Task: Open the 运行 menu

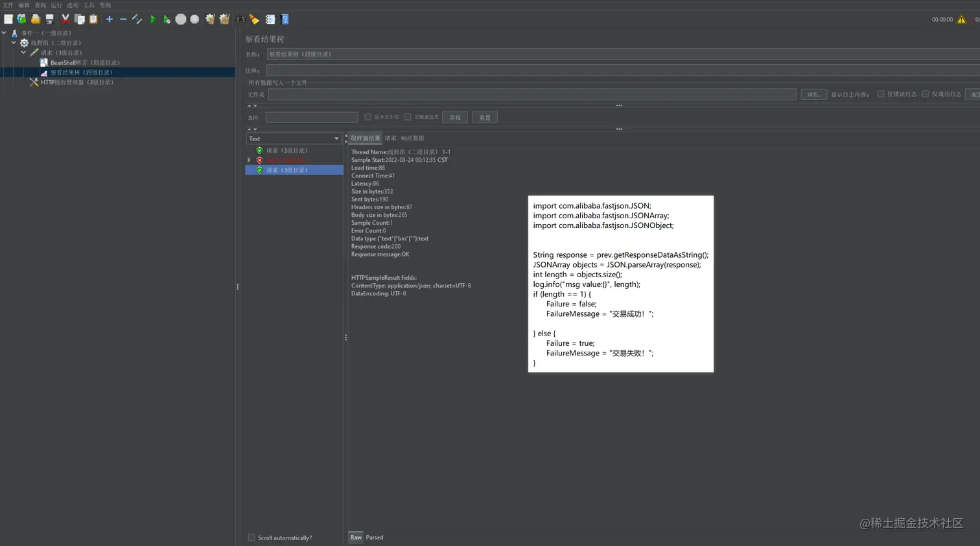Action: coord(56,5)
